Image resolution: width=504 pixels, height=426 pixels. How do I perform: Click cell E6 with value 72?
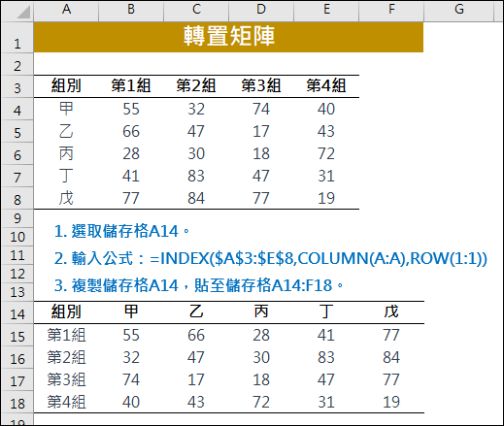click(326, 153)
